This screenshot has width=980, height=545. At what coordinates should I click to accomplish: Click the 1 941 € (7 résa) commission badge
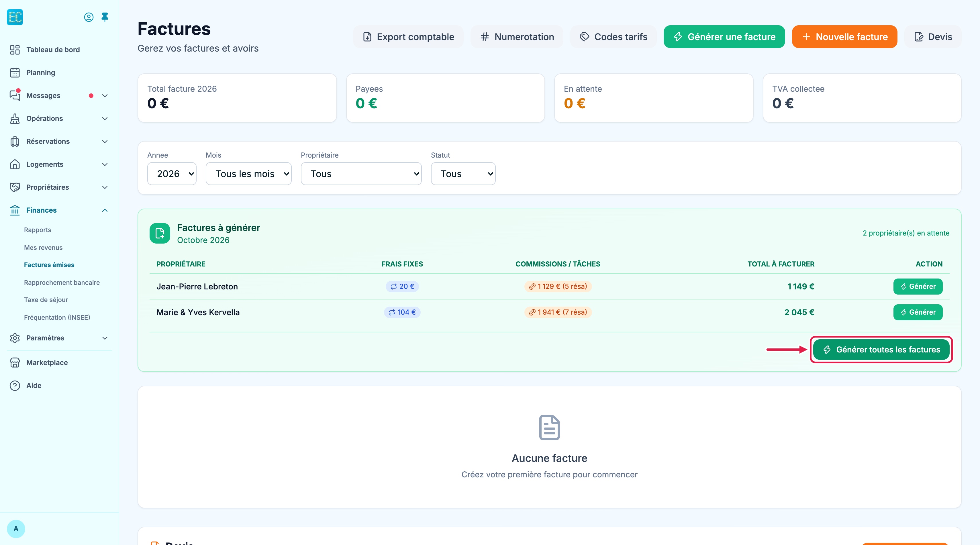[558, 312]
